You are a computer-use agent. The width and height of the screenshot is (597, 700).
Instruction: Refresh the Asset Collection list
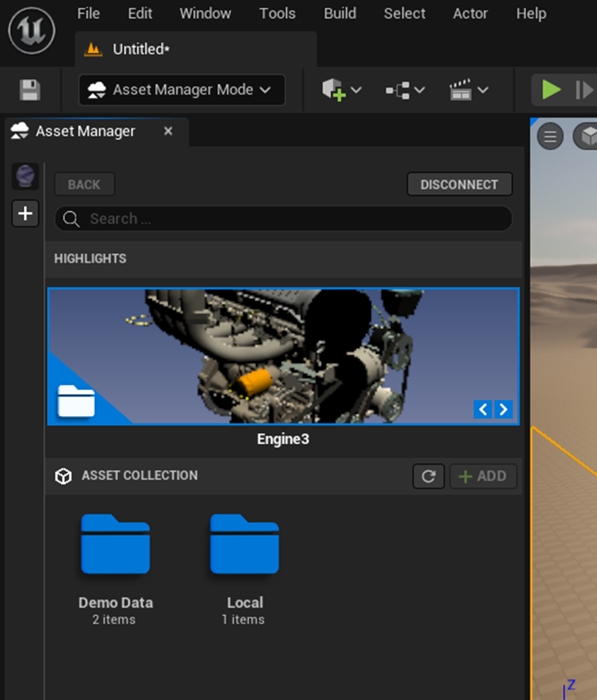pos(428,477)
